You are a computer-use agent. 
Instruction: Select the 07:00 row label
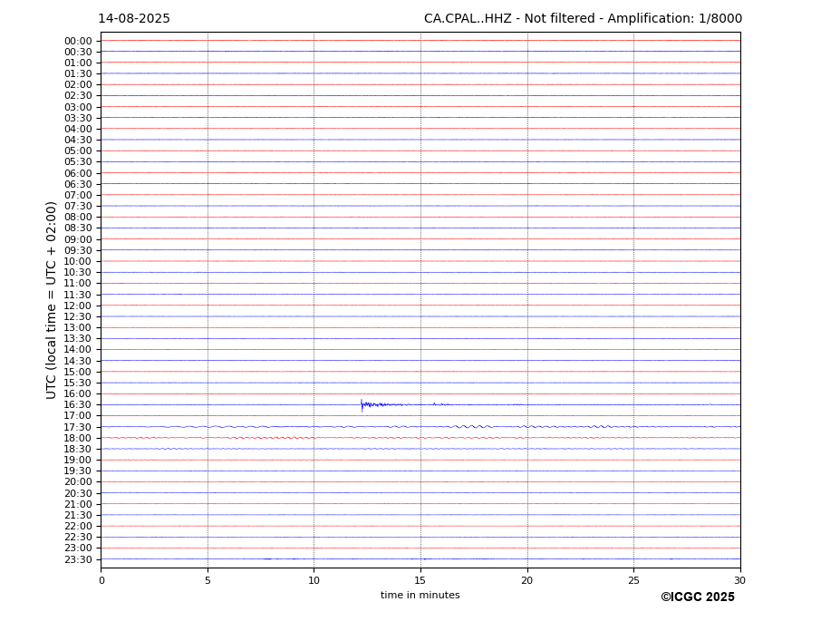(78, 196)
